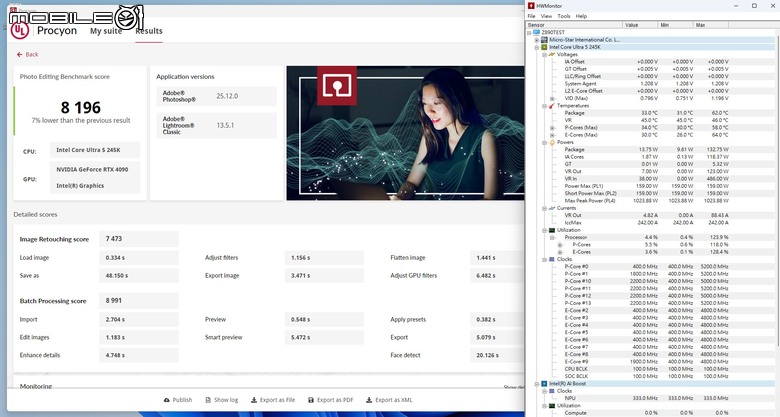This screenshot has height=417, width=780.
Task: Collapse the Powers group
Action: 544,142
